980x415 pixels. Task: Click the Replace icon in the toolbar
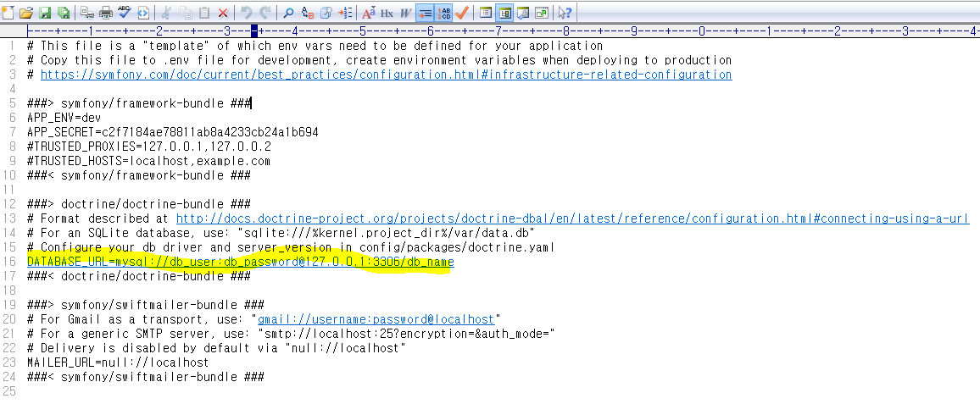(x=307, y=13)
